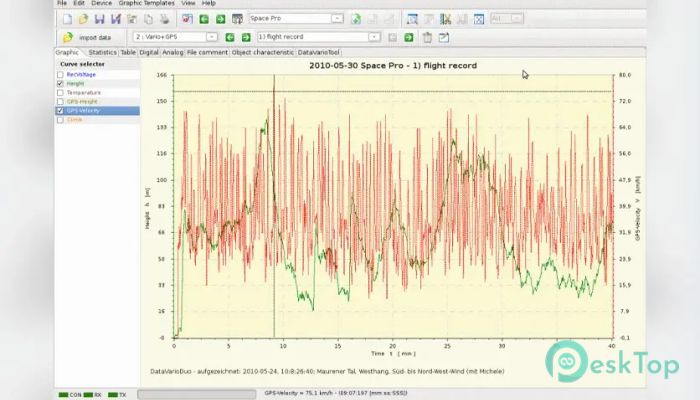700x400 pixels.
Task: Open the Device menu
Action: pyautogui.click(x=102, y=3)
